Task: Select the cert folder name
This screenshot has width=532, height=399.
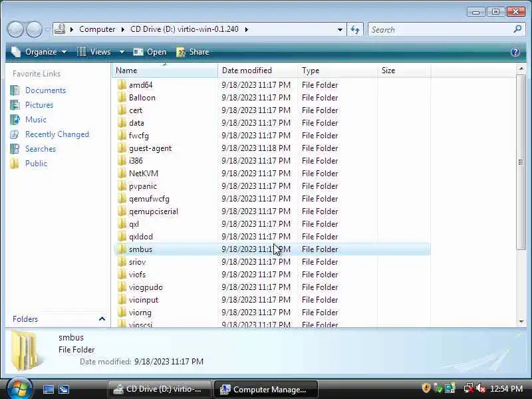Action: pyautogui.click(x=136, y=110)
